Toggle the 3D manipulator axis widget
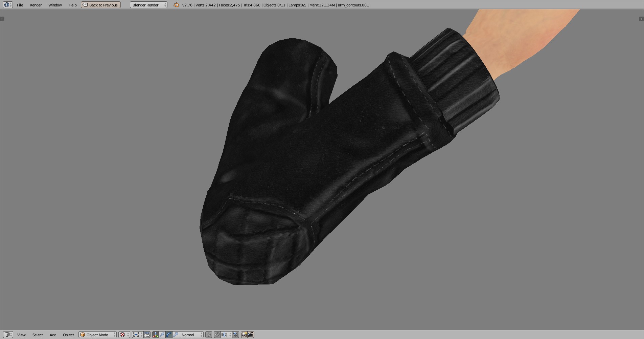644x339 pixels. click(x=155, y=335)
